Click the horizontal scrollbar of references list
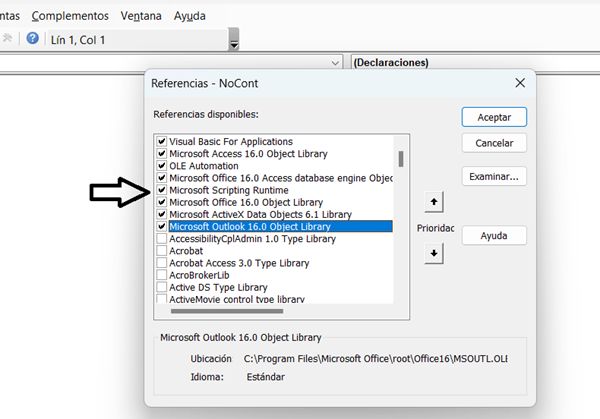600x419 pixels. click(227, 311)
